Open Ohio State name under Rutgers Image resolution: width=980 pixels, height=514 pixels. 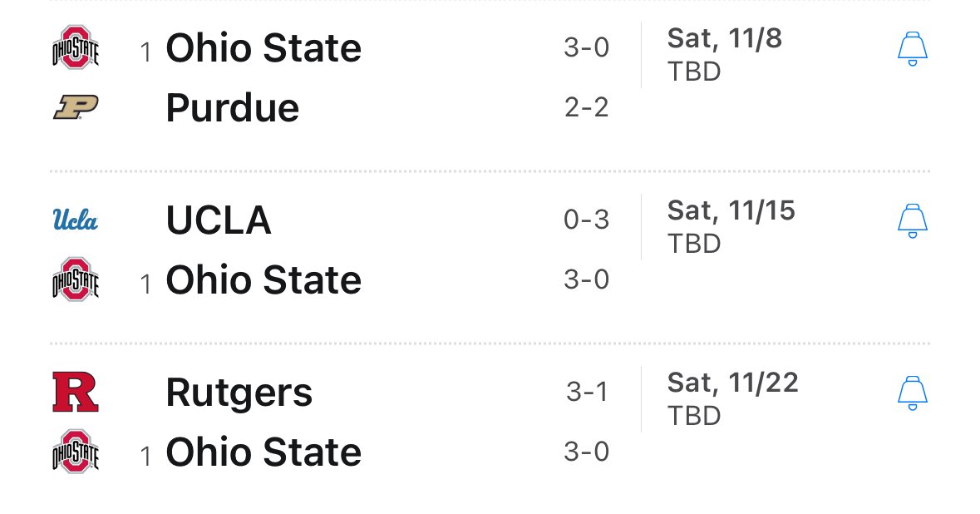coord(263,452)
